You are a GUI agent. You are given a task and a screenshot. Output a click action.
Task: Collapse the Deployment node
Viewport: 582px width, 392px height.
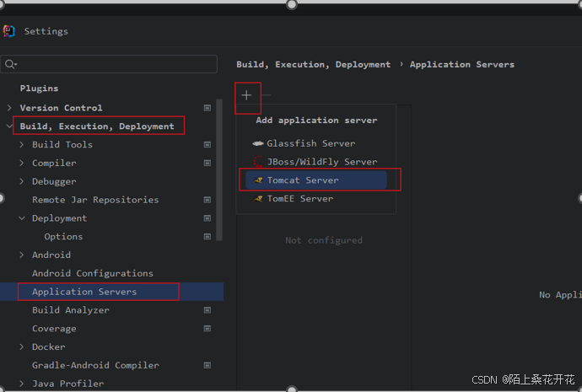click(x=22, y=218)
